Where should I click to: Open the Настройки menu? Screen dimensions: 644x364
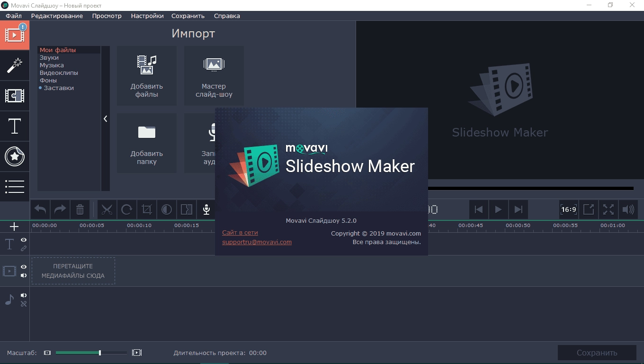point(147,16)
